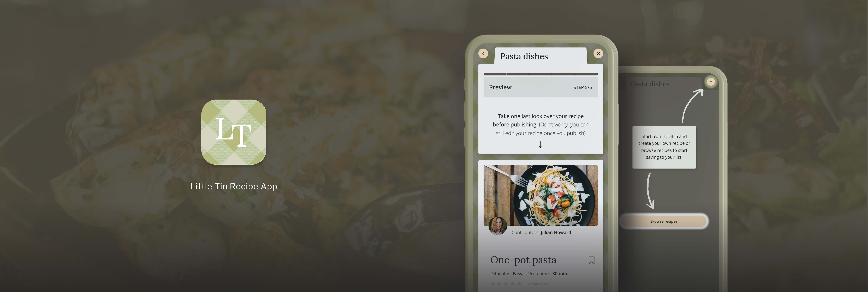Click the STEP 5/5 indicator
This screenshot has height=292, width=868.
(x=582, y=87)
